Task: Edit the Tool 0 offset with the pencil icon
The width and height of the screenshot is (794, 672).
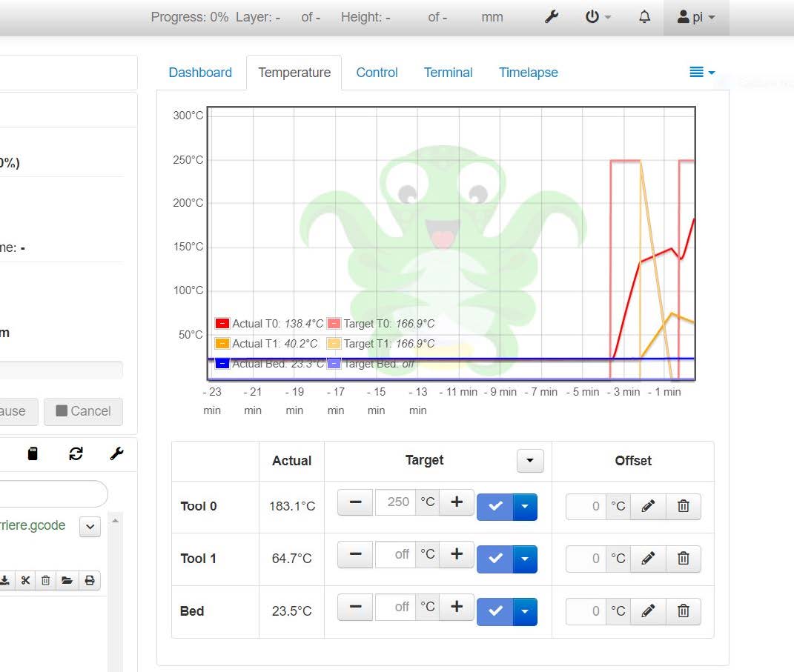Action: (648, 507)
